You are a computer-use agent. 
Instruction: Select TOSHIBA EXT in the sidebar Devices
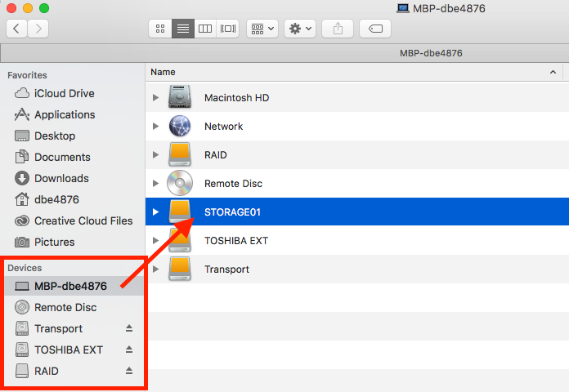coord(69,350)
